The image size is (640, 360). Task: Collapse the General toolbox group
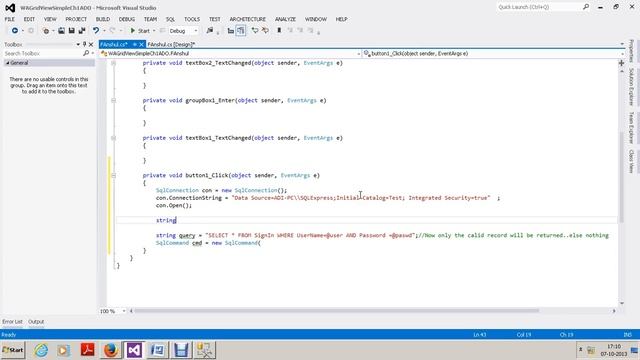click(8, 63)
